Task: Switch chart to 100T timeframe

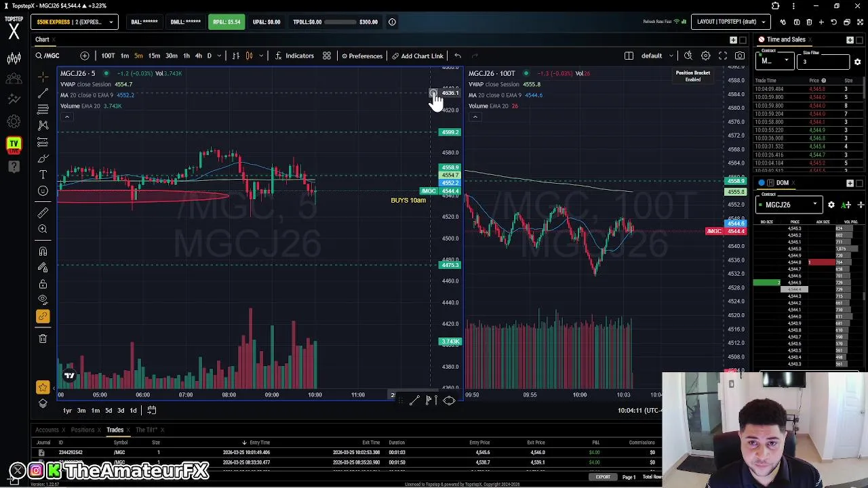Action: pos(108,56)
